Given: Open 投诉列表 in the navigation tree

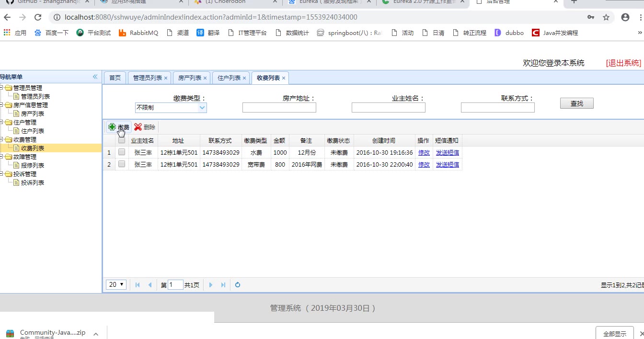Looking at the screenshot, I should (x=33, y=182).
